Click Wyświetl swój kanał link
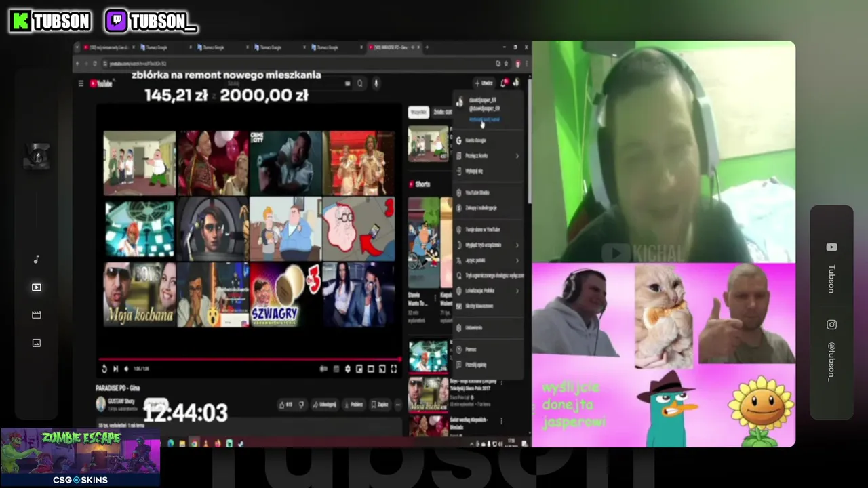 pos(484,119)
